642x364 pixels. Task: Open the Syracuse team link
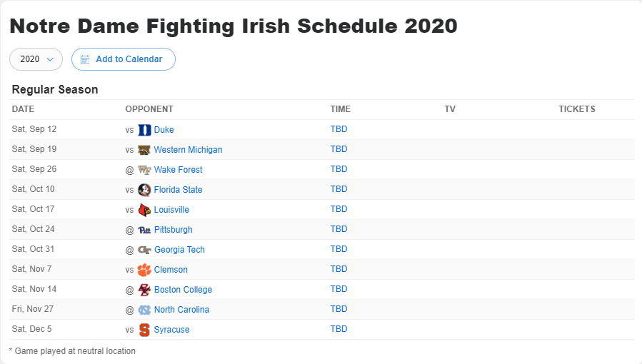pyautogui.click(x=171, y=330)
